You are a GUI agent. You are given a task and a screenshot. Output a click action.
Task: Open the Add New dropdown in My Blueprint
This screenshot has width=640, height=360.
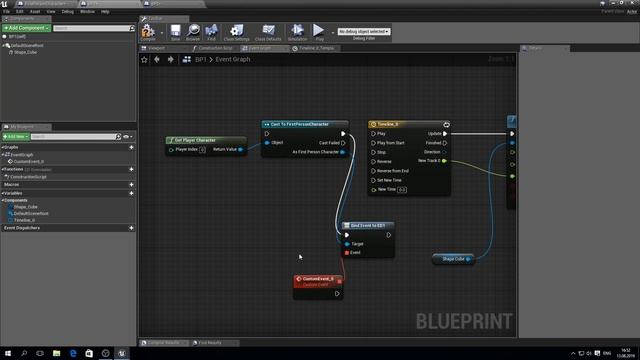coord(16,136)
